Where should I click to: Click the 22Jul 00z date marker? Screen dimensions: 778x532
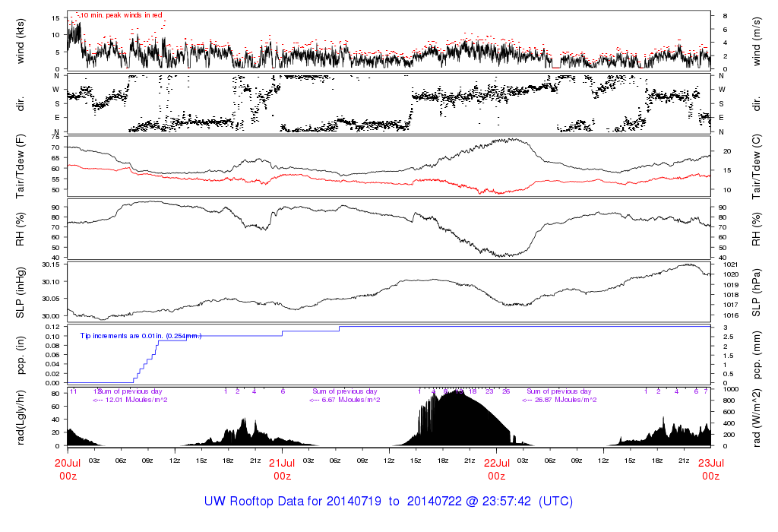(496, 470)
